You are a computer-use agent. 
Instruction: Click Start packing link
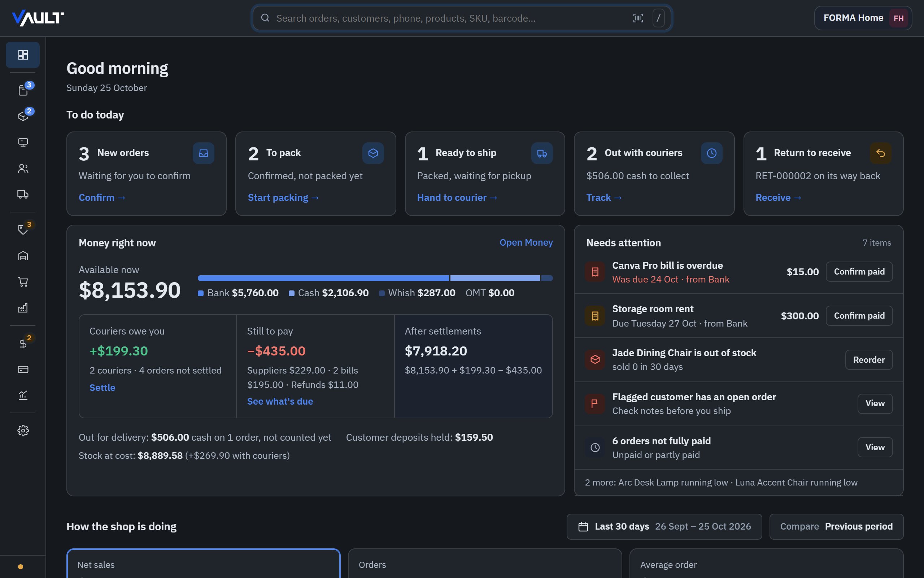point(283,198)
